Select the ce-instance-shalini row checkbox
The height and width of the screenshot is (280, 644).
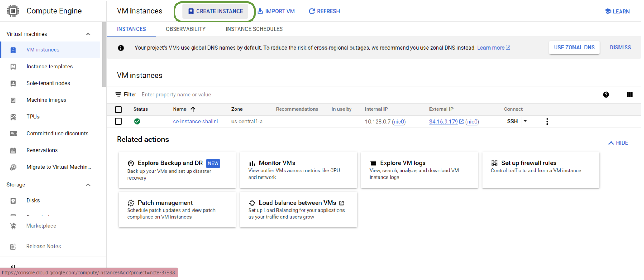point(119,121)
